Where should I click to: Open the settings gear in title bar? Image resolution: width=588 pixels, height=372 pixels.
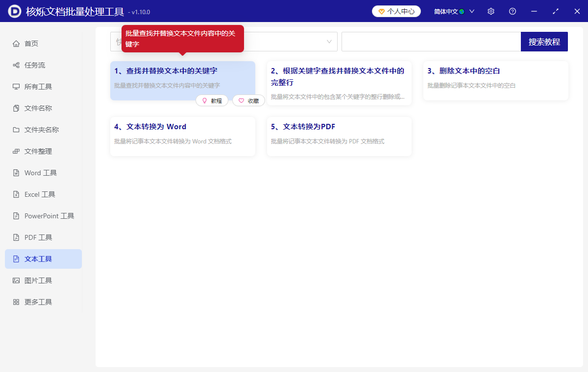(490, 11)
